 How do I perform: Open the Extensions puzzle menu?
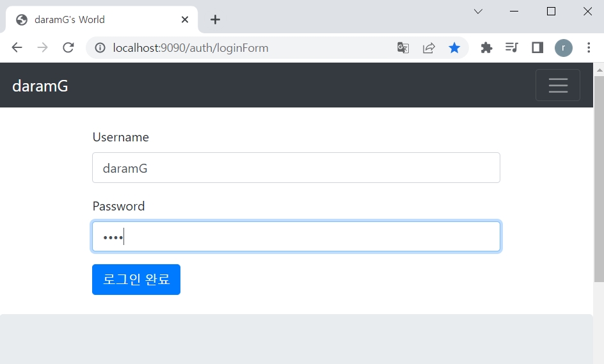coord(486,48)
